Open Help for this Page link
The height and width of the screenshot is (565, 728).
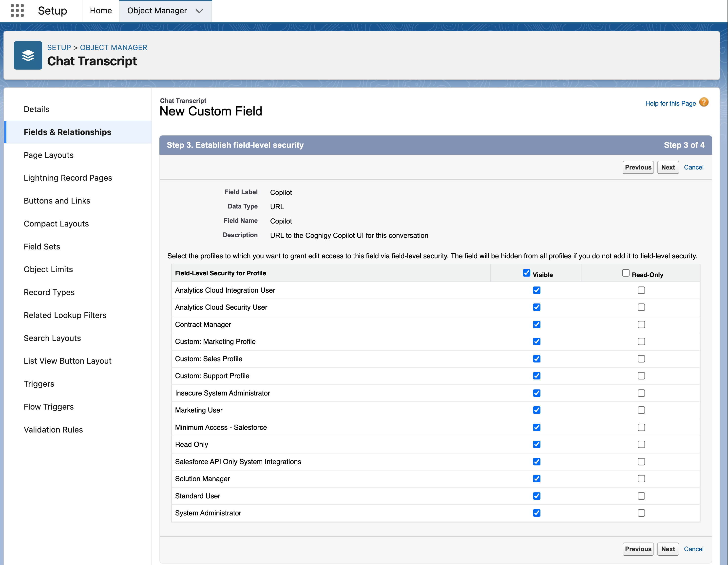(670, 103)
